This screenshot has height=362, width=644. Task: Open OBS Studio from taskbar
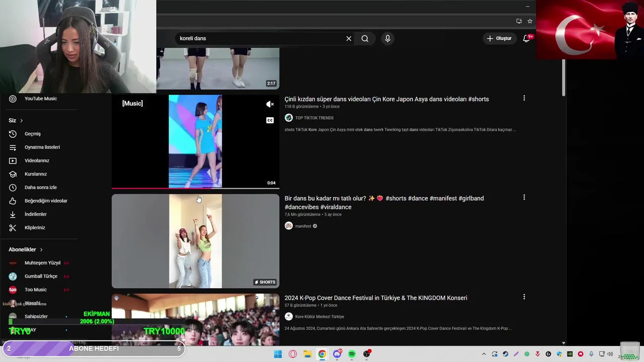[x=367, y=354]
